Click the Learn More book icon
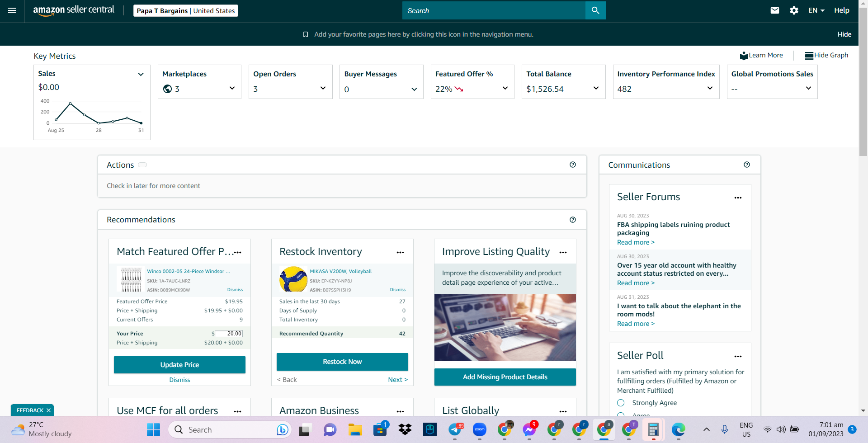Screen dimensions: 868x443 [744, 56]
